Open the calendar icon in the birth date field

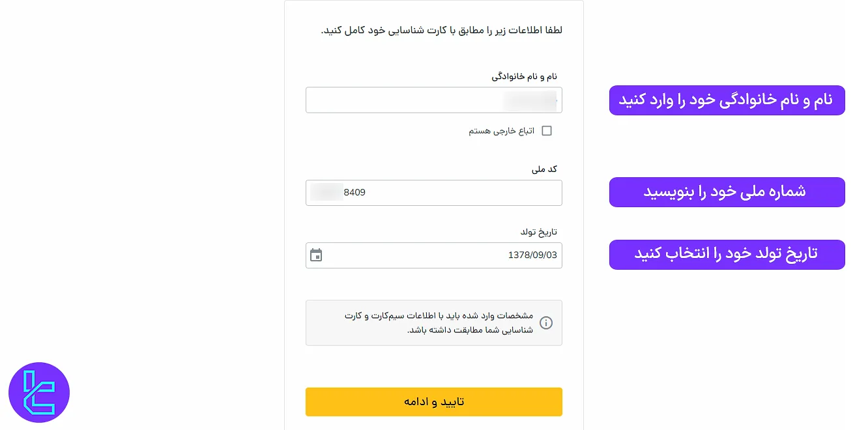[315, 255]
